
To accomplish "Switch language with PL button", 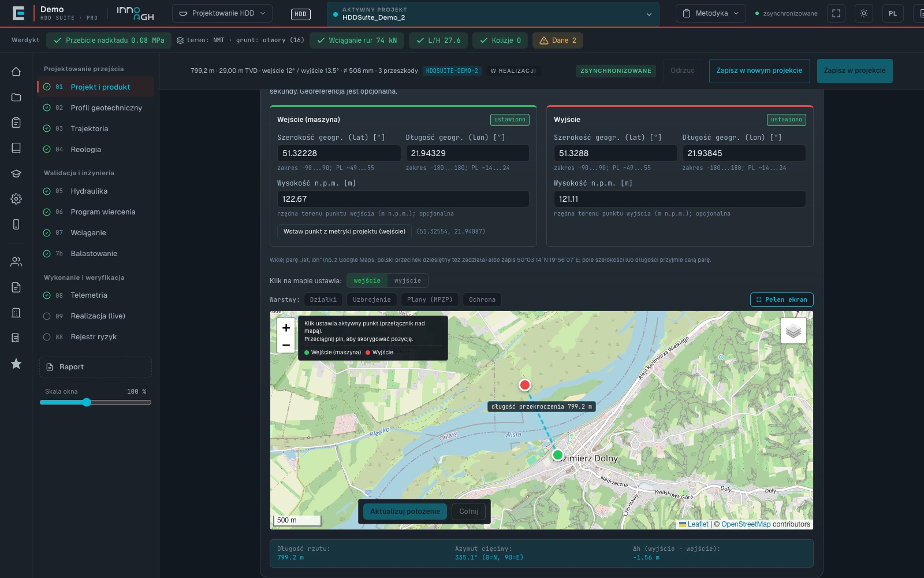I will point(893,13).
